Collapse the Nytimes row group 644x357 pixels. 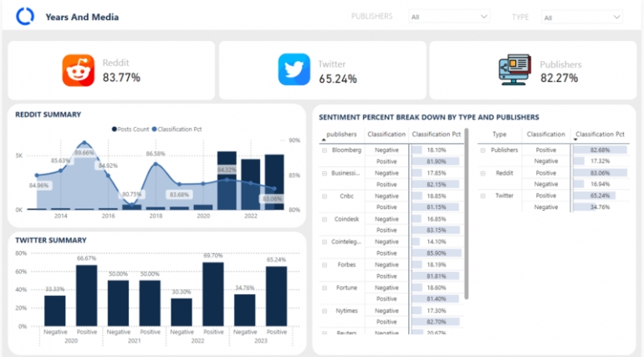coord(325,311)
